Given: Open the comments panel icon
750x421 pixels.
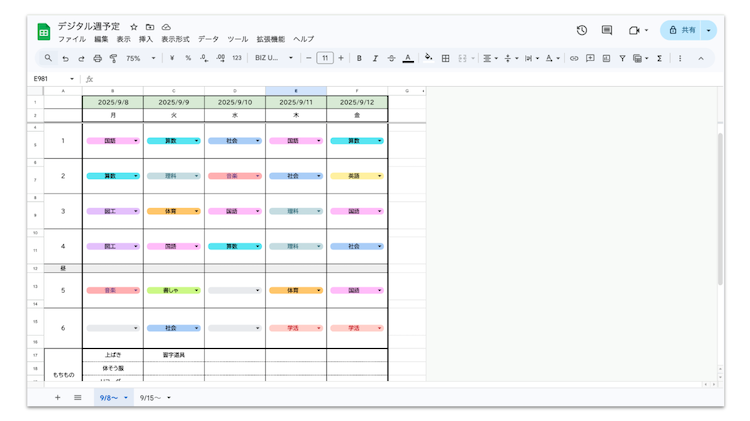Looking at the screenshot, I should coord(607,31).
